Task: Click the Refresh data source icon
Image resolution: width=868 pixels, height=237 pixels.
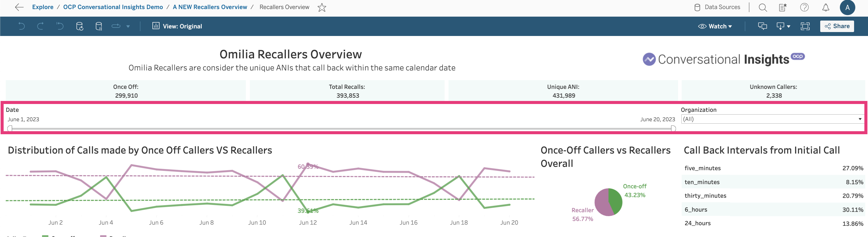Action: click(80, 26)
